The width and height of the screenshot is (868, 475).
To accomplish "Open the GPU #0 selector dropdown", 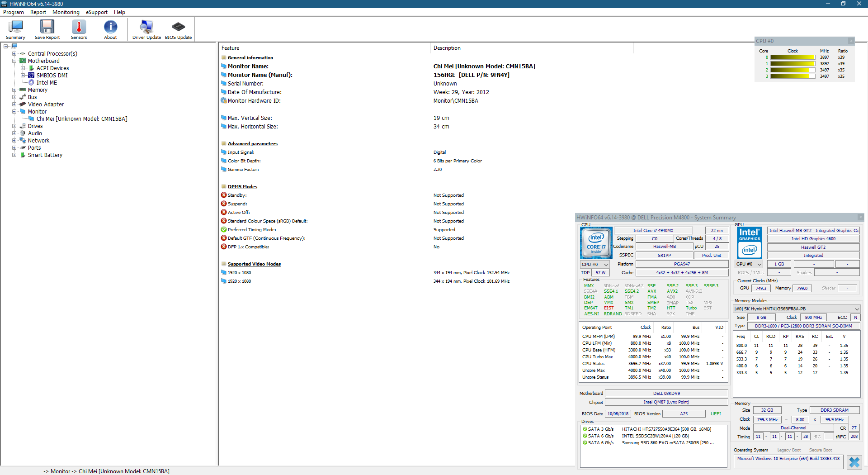I will click(x=750, y=264).
